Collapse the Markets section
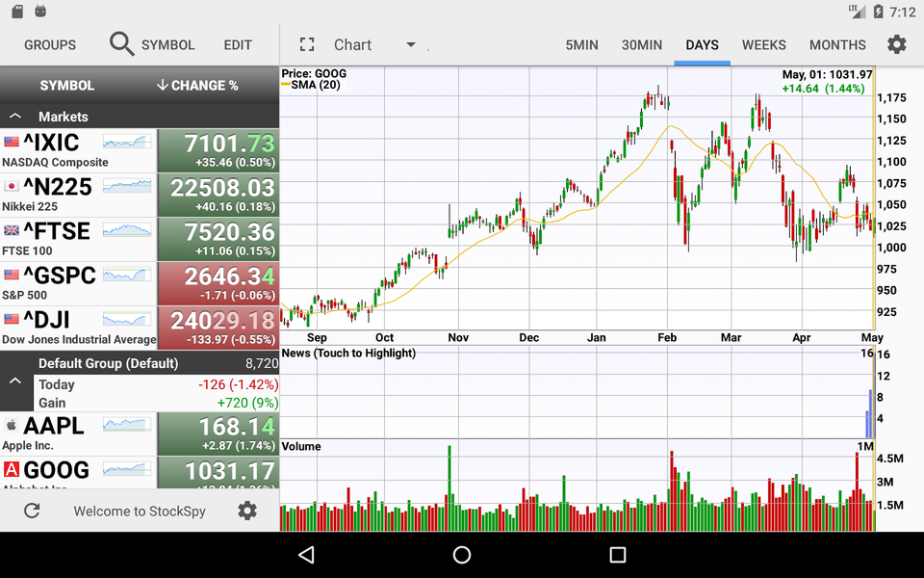This screenshot has height=578, width=924. (x=14, y=116)
